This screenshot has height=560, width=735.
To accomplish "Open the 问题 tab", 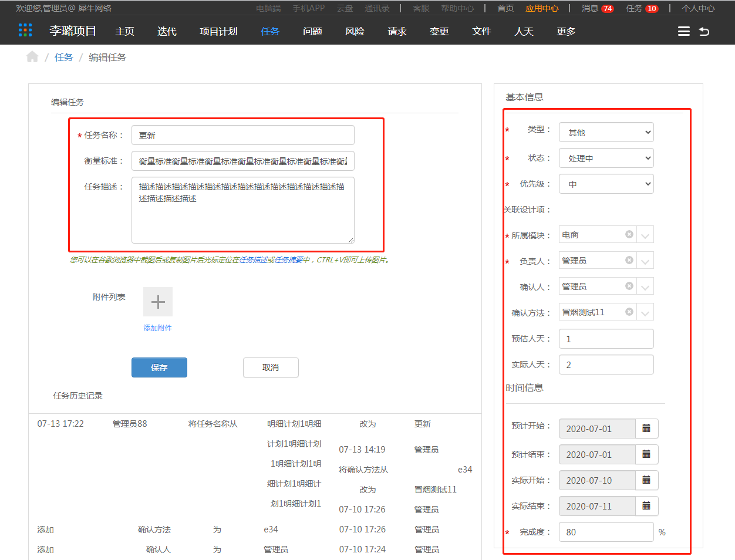I will (312, 31).
